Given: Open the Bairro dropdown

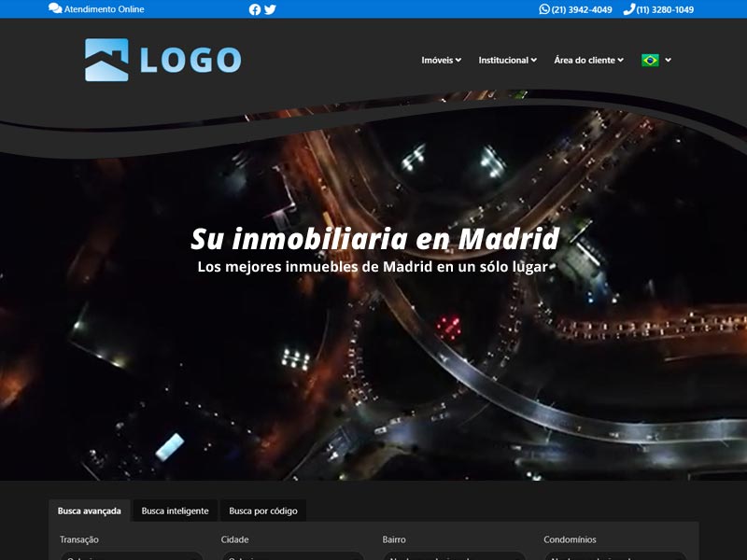Looking at the screenshot, I should click(x=454, y=556).
